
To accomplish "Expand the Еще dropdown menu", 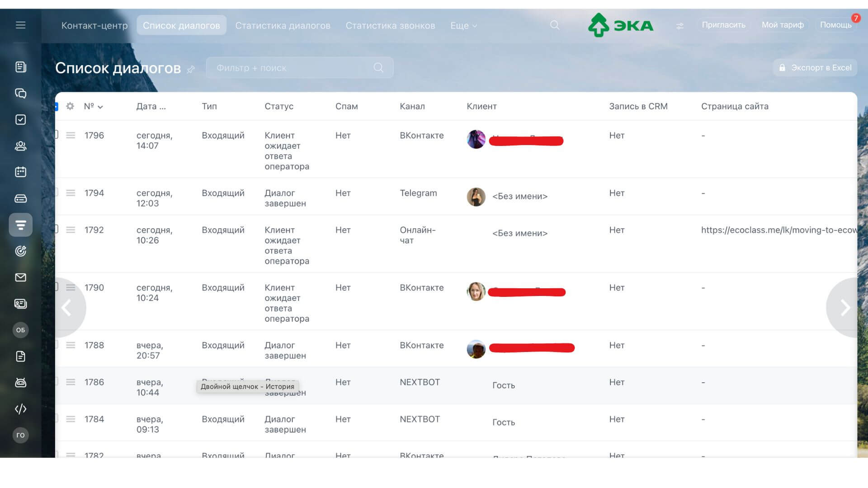I will (x=463, y=26).
